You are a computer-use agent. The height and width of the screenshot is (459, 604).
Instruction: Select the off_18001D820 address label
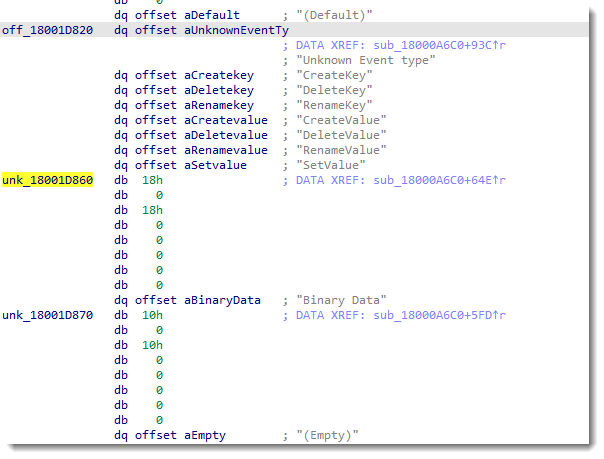[47, 30]
